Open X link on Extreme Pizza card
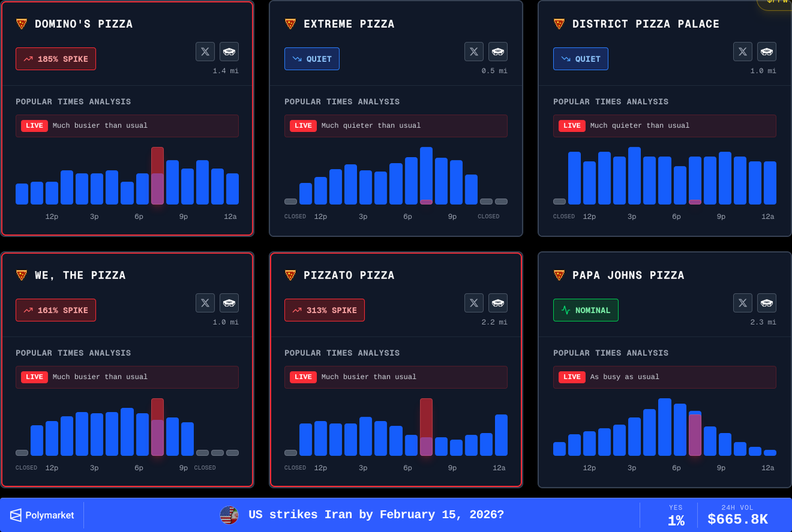The height and width of the screenshot is (532, 792). [474, 51]
